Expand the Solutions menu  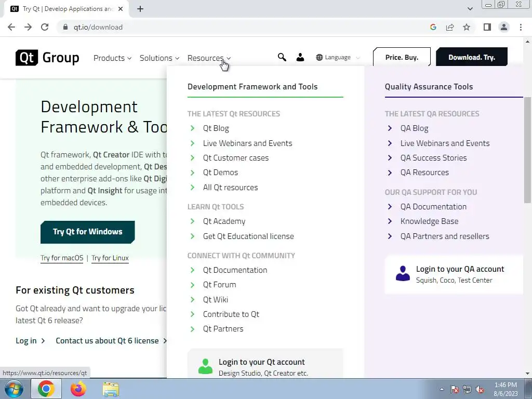click(159, 58)
